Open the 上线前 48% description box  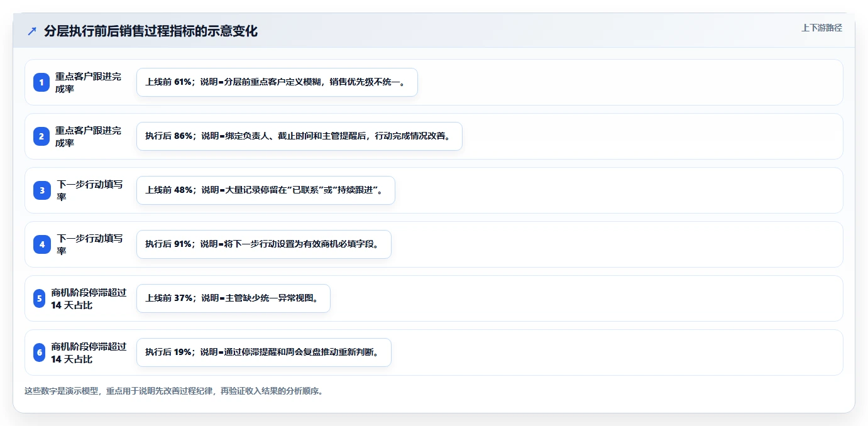266,190
